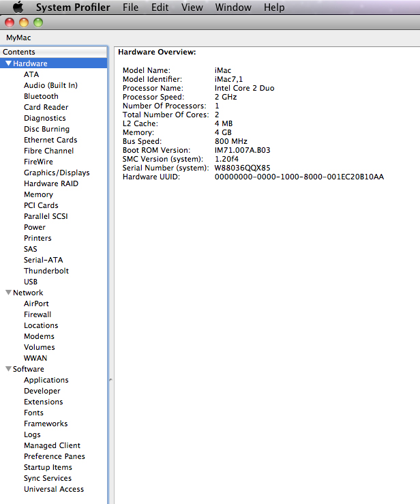Select the Hardware RAID entry
The image size is (420, 504).
coord(51,183)
